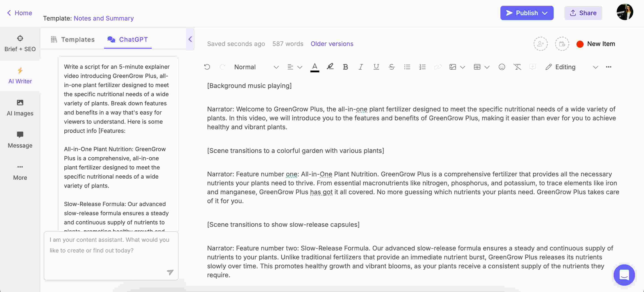Click the assign user icon
The height and width of the screenshot is (292, 644).
point(540,44)
